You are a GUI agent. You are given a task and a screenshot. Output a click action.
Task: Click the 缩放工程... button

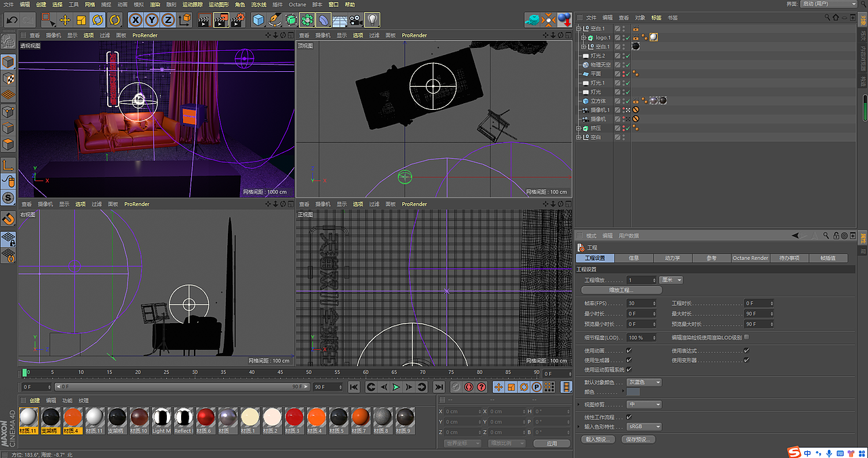[x=622, y=290]
